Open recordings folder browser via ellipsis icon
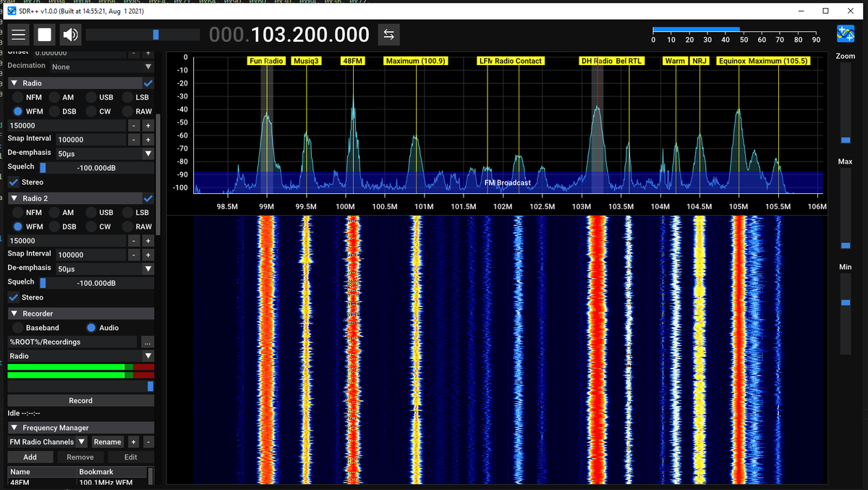 point(148,342)
